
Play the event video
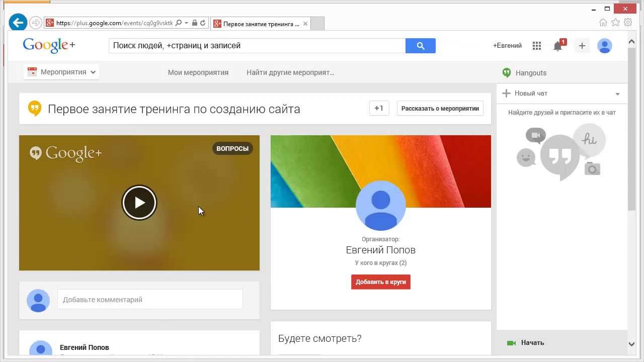pyautogui.click(x=139, y=203)
